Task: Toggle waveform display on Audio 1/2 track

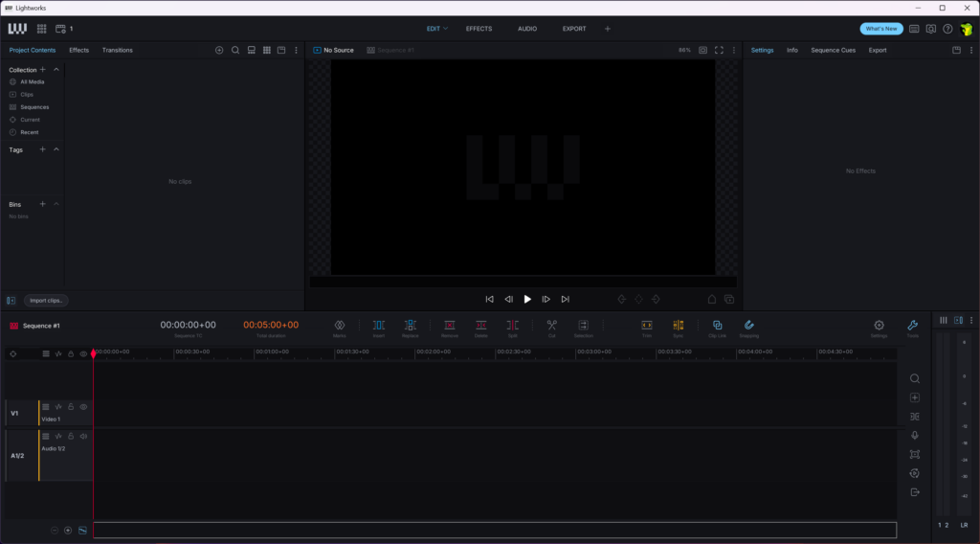Action: coord(58,437)
